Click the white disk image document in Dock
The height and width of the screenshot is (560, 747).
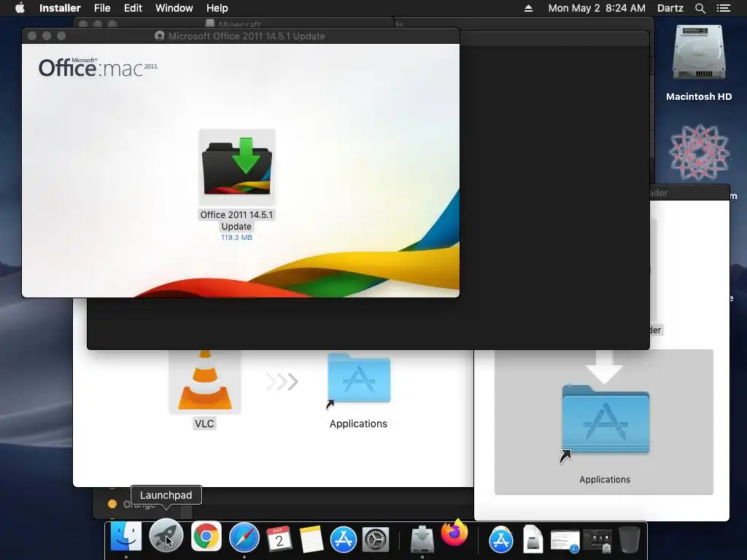[533, 540]
